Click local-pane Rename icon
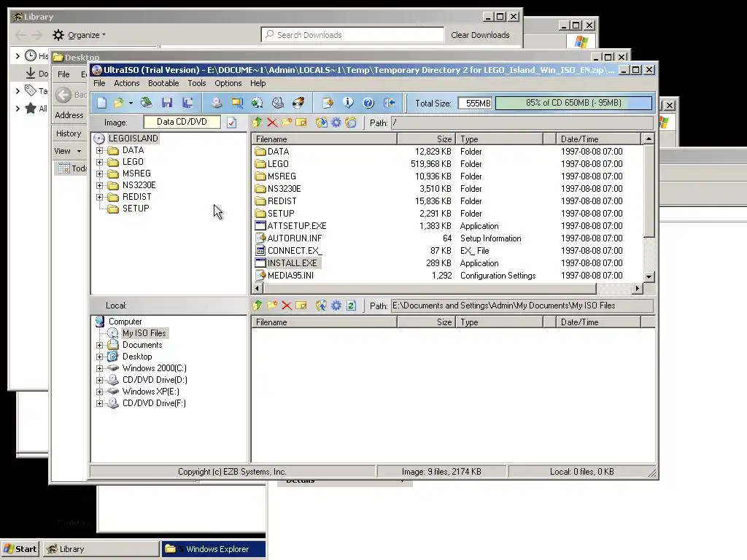747x560 pixels. click(x=301, y=306)
